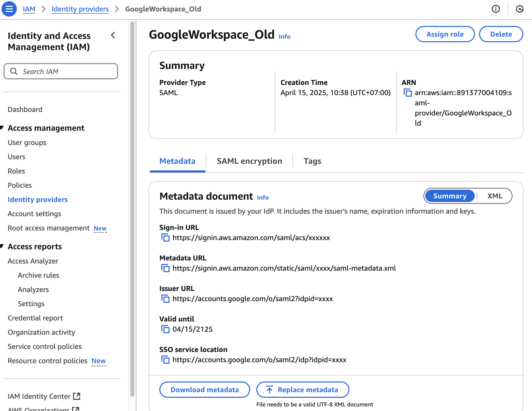
Task: Open Info link next to Metadata document
Action: pyautogui.click(x=263, y=198)
